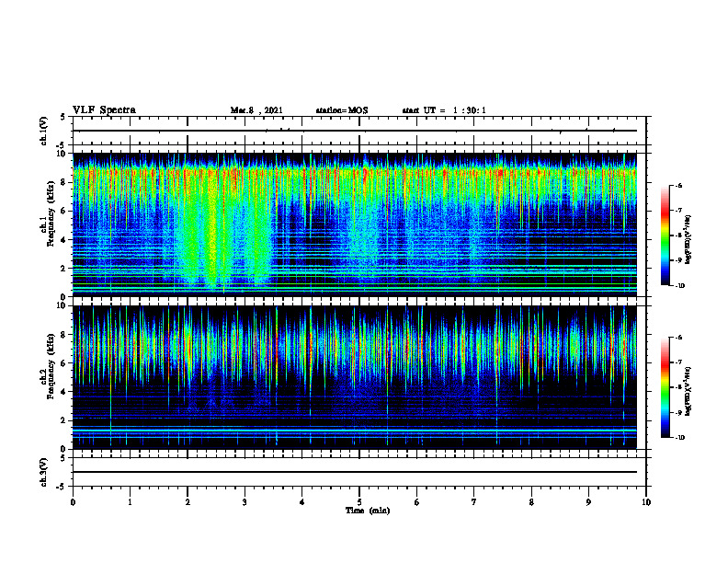Click the "station=MOS" header label
Viewport: 728px width, 563px height.
342,110
